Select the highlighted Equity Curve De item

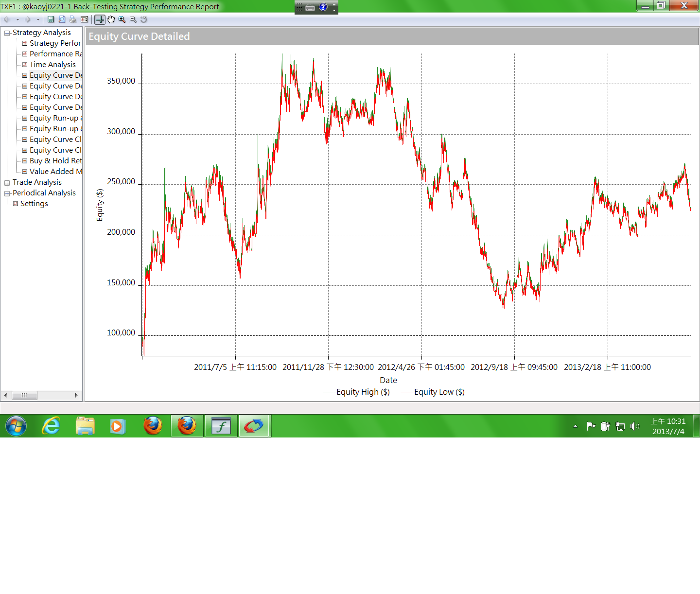[x=55, y=75]
